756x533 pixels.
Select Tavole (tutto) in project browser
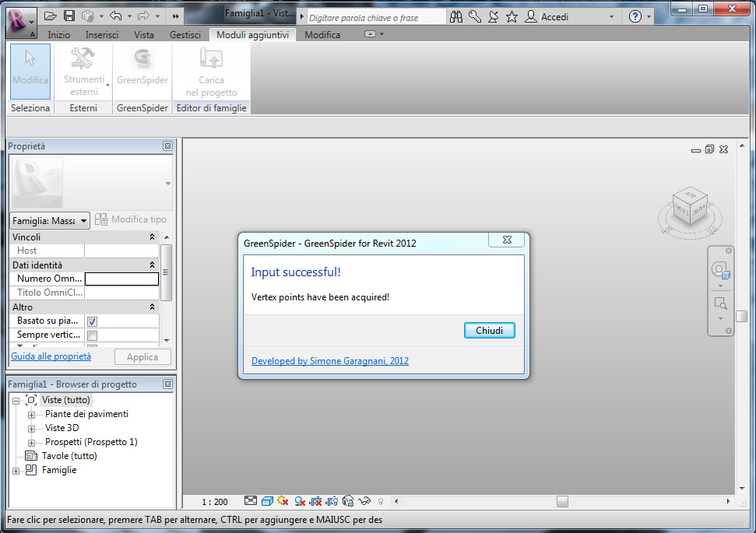tap(69, 456)
